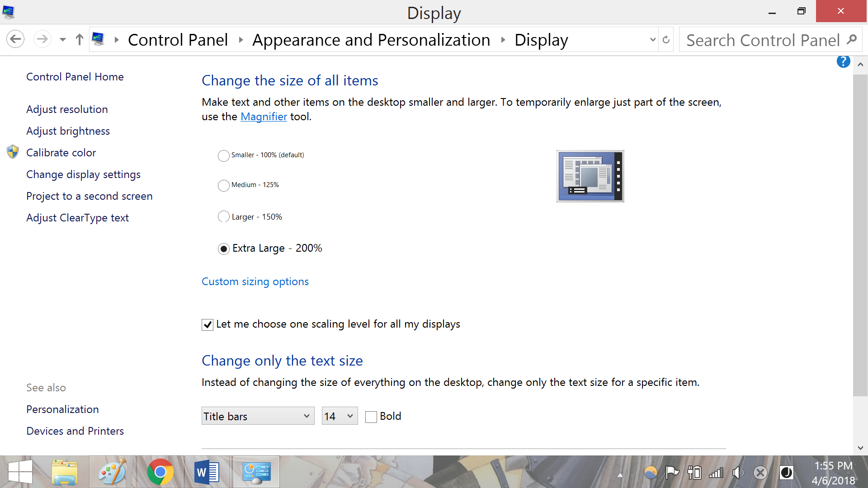Open Google Chrome from the taskbar

click(160, 472)
